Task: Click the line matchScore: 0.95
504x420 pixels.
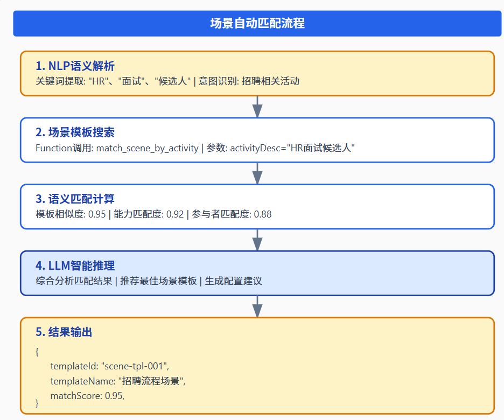Action: pyautogui.click(x=87, y=396)
